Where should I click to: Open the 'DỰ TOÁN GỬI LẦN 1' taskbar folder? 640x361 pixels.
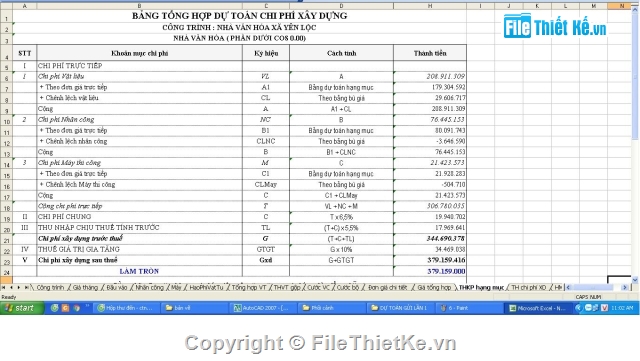pyautogui.click(x=399, y=308)
